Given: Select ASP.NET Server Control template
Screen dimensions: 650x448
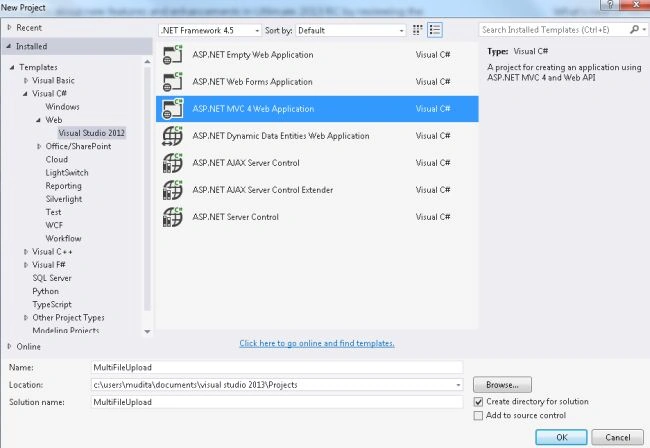Looking at the screenshot, I should pyautogui.click(x=317, y=217).
